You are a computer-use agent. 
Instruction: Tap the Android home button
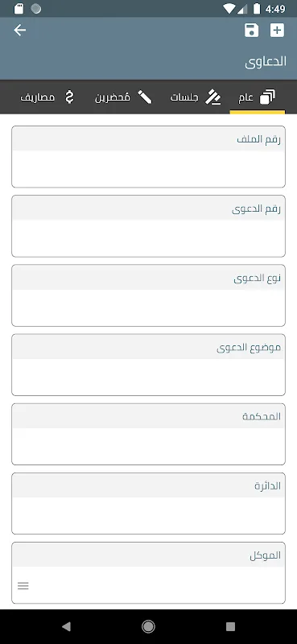pos(148,626)
